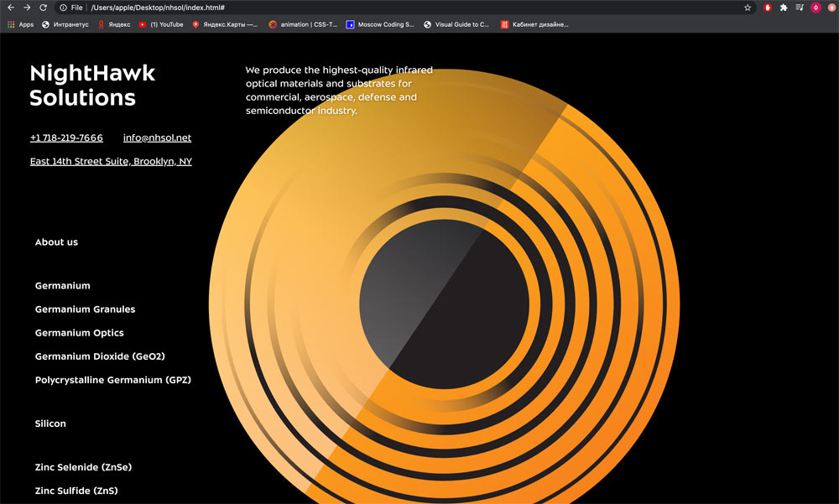Reload the page with refresh icon

click(x=43, y=8)
